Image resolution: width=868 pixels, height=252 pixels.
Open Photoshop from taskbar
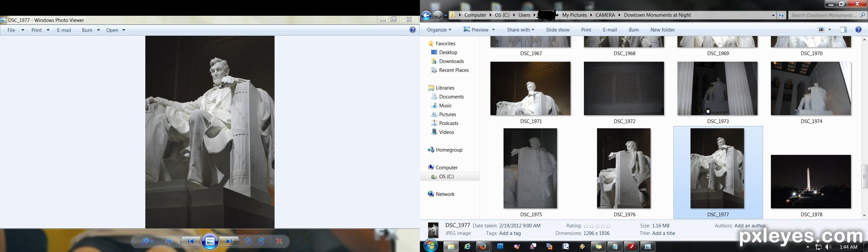tap(500, 247)
